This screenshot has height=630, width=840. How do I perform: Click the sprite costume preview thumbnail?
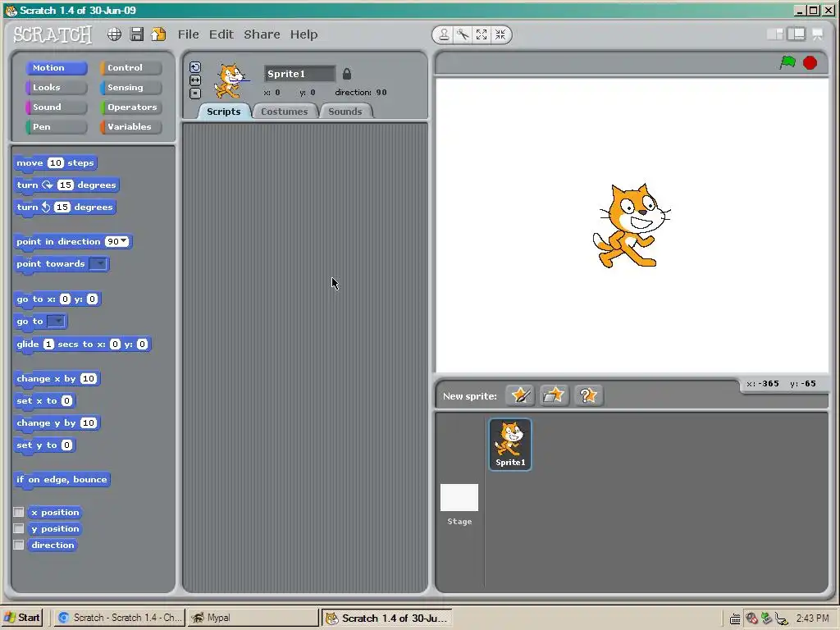coord(231,81)
